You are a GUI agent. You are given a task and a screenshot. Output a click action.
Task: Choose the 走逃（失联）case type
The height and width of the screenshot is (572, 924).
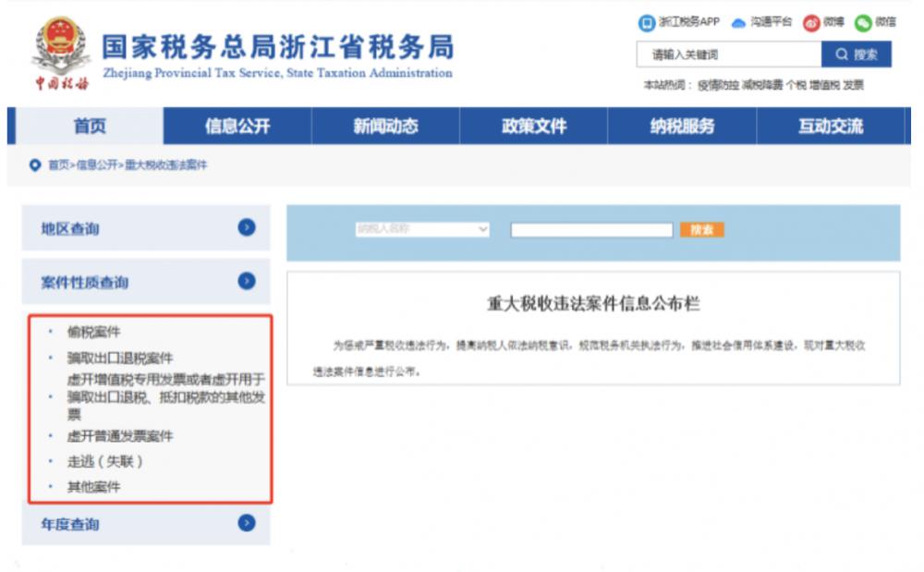click(x=105, y=461)
